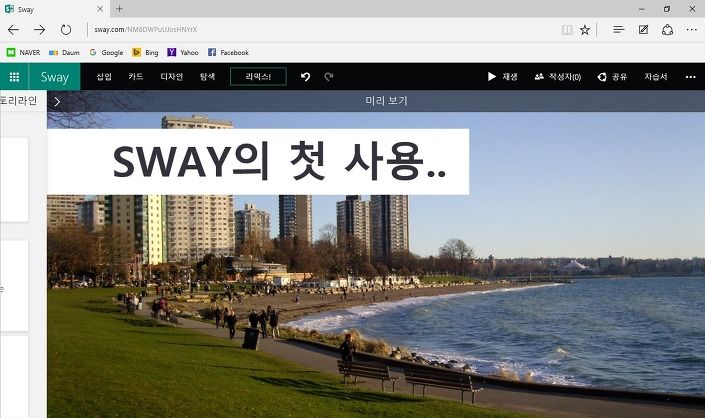The image size is (705, 418).
Task: Open the browser reading view
Action: 567,30
